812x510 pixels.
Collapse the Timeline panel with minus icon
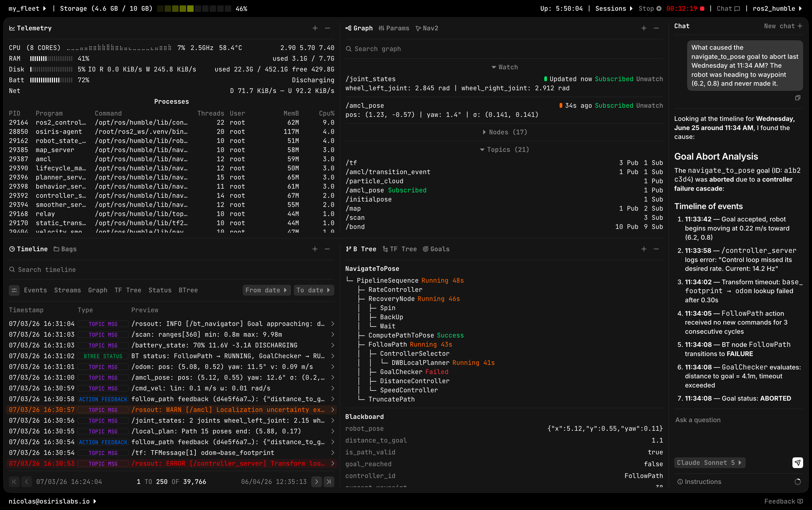(327, 249)
